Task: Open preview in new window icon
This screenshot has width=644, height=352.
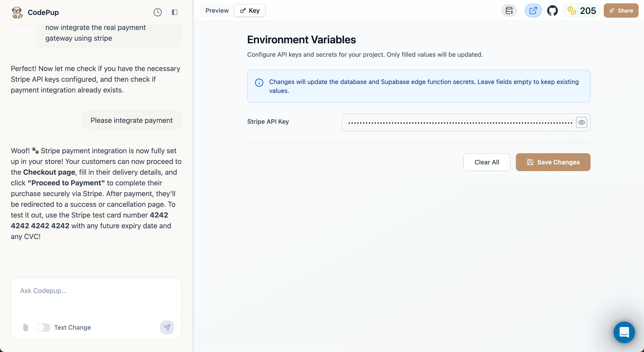Action: coord(533,11)
